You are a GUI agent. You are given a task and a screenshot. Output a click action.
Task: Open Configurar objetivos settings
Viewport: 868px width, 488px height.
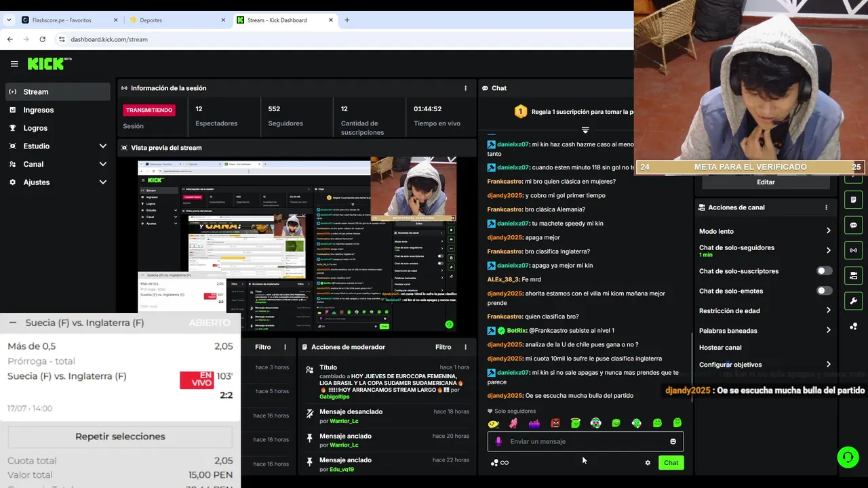tap(765, 365)
